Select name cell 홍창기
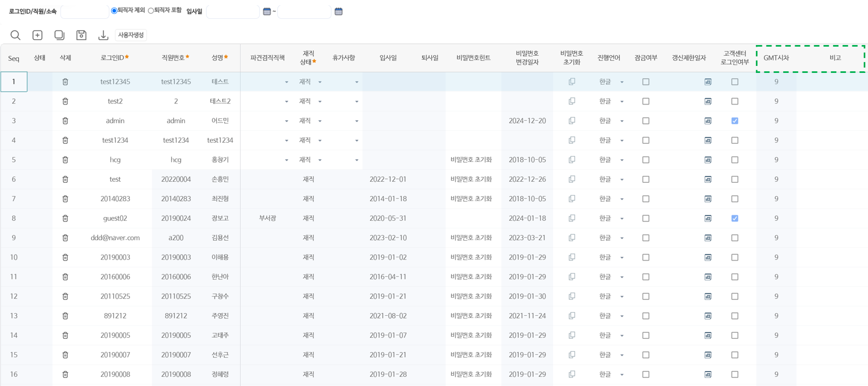 click(x=220, y=160)
